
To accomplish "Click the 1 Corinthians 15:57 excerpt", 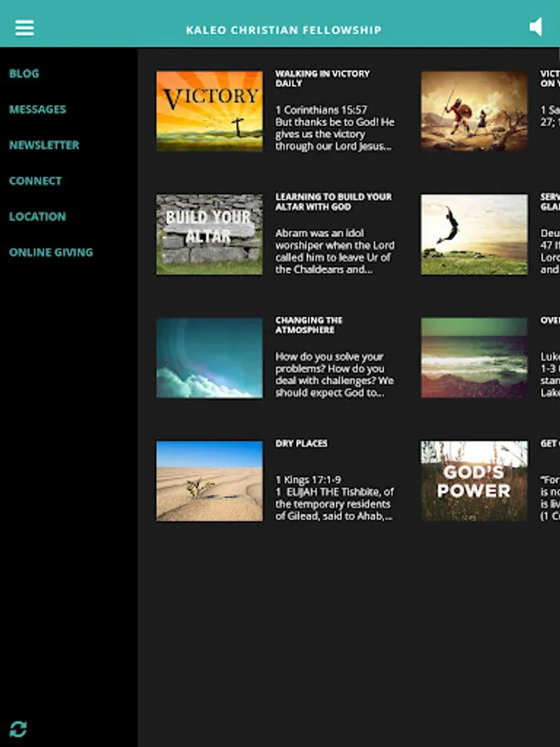I will (x=335, y=128).
